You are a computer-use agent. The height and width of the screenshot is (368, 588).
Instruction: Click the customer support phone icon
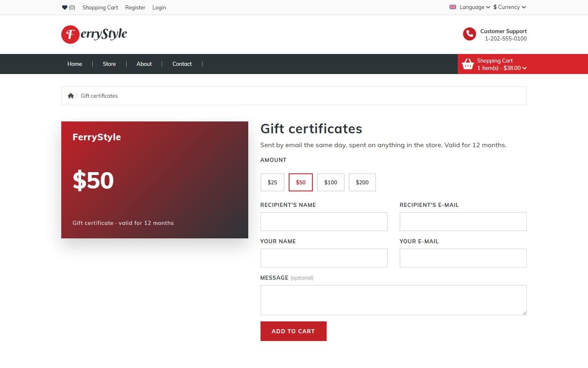470,34
